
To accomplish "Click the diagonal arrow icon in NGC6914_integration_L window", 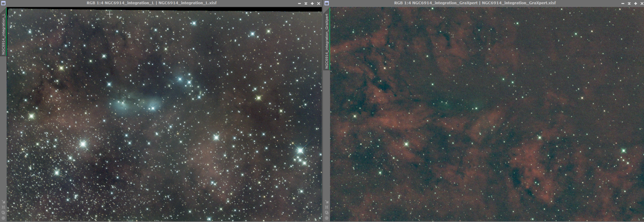I will click(3, 201).
